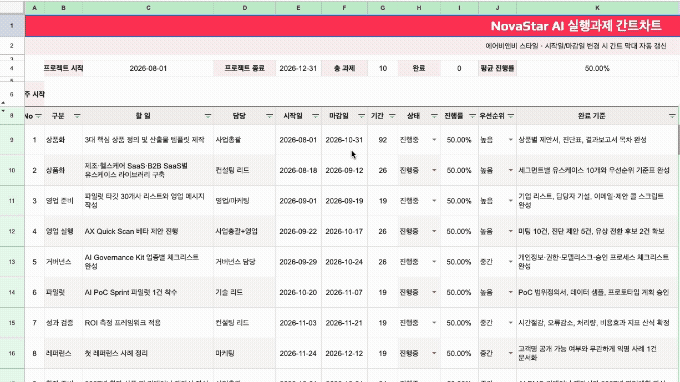This screenshot has height=382, width=680.
Task: Open status dropdown for 영업 준비 row
Action: pyautogui.click(x=434, y=201)
